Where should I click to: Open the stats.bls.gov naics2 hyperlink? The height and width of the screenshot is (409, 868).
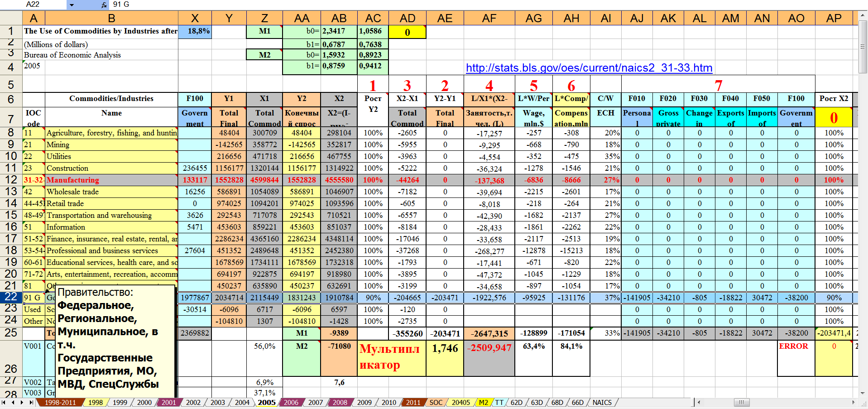(x=589, y=68)
